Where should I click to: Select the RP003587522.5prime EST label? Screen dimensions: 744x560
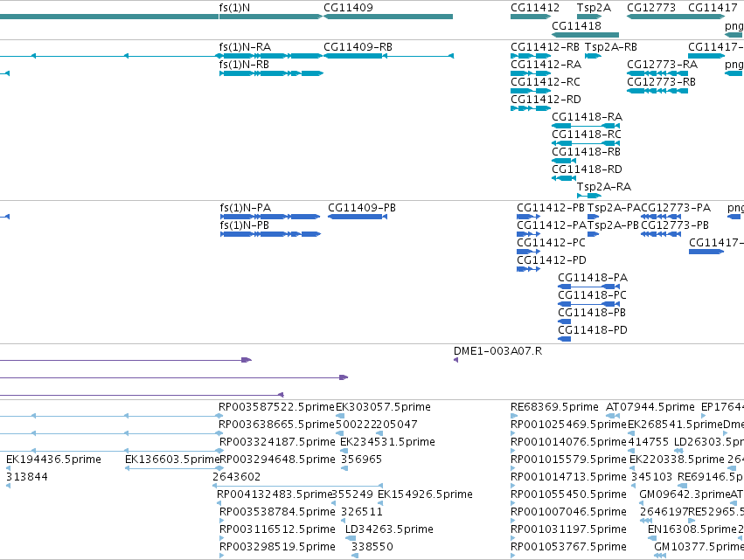(276, 407)
